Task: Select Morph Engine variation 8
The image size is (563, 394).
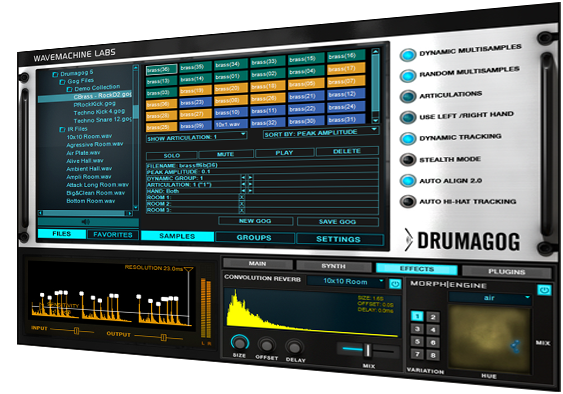Action: [433, 355]
